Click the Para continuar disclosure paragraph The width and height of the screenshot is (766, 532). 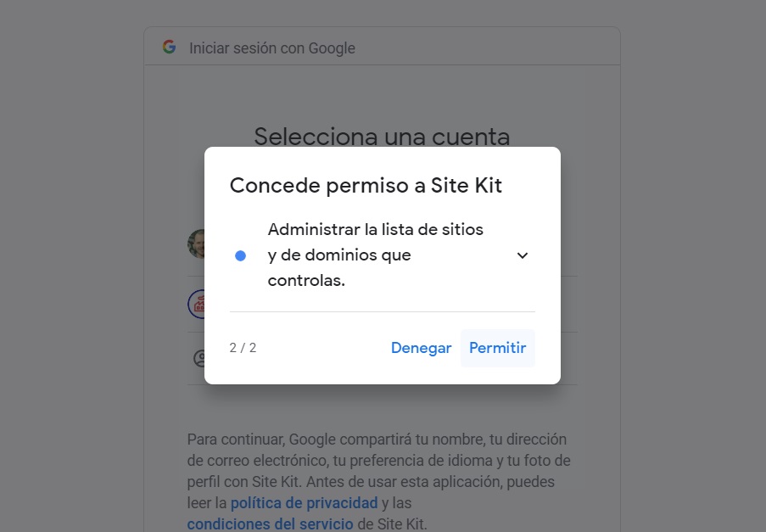(x=379, y=481)
